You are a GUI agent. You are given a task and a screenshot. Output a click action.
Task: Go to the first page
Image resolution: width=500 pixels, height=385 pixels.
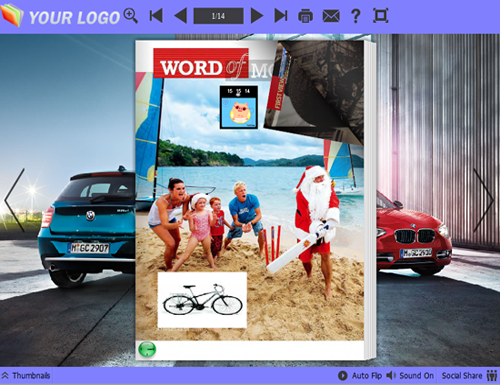point(156,16)
